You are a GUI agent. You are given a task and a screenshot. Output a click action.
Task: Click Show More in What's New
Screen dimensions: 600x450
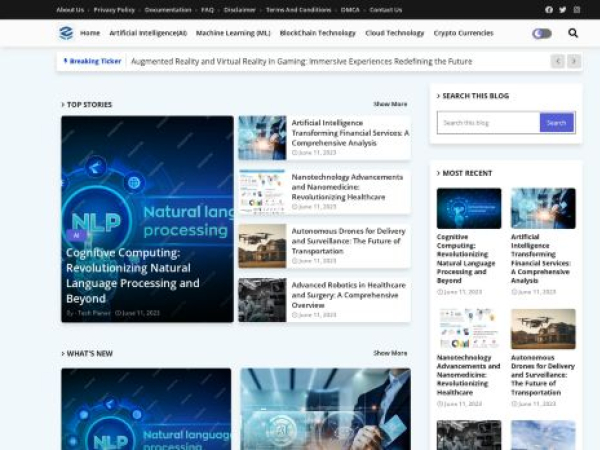tap(390, 353)
